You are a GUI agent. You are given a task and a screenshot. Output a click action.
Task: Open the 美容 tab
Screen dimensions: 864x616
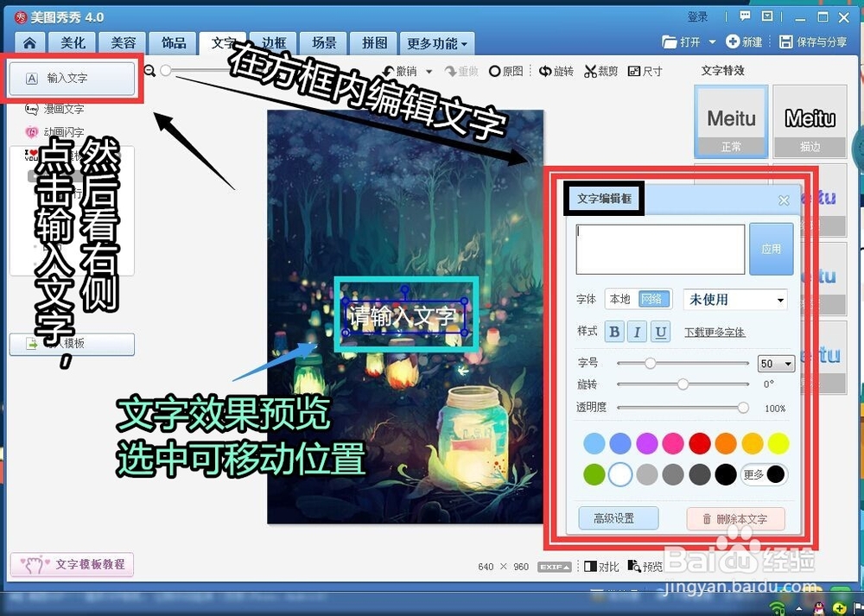[x=123, y=43]
